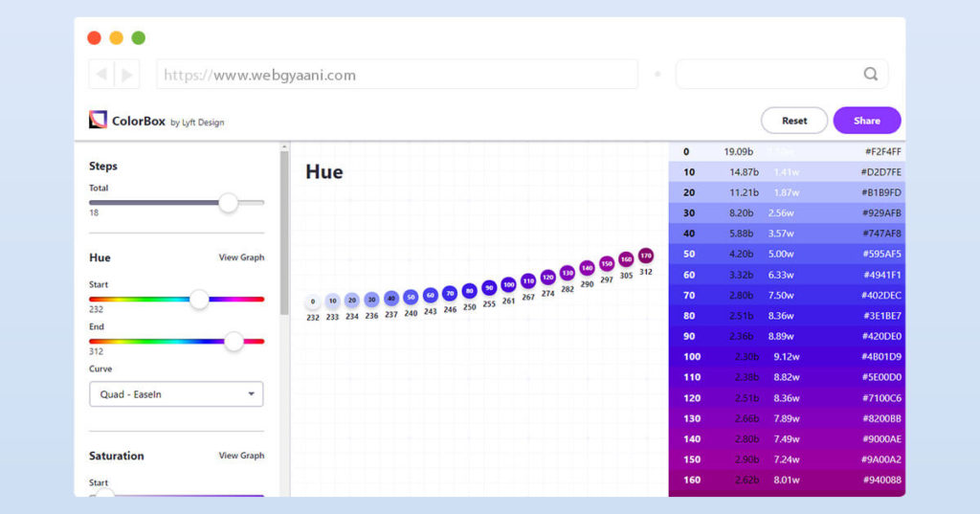Click View Graph next to Saturation
Viewport: 980px width, 514px height.
(241, 456)
